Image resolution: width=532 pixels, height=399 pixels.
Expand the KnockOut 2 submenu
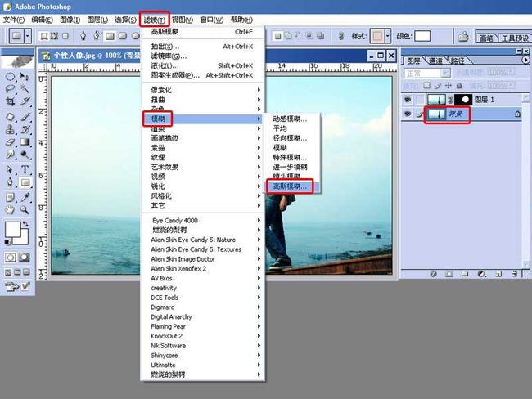click(203, 336)
